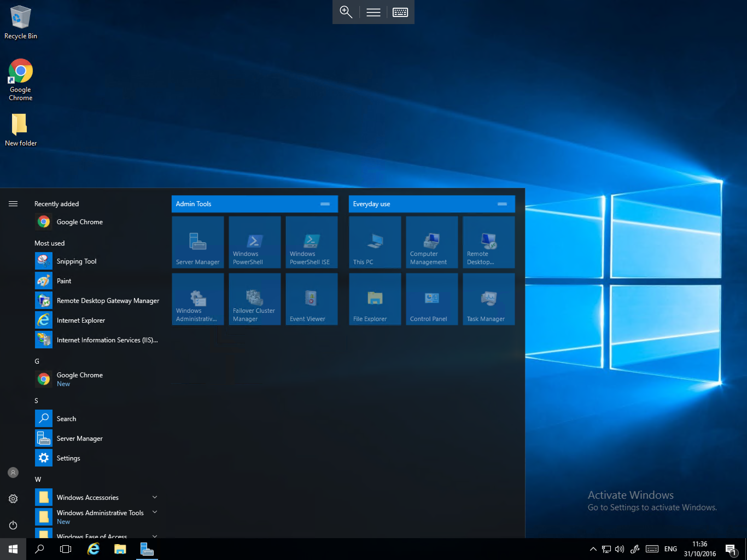This screenshot has width=747, height=560.
Task: Open Task View on the taskbar
Action: (66, 549)
